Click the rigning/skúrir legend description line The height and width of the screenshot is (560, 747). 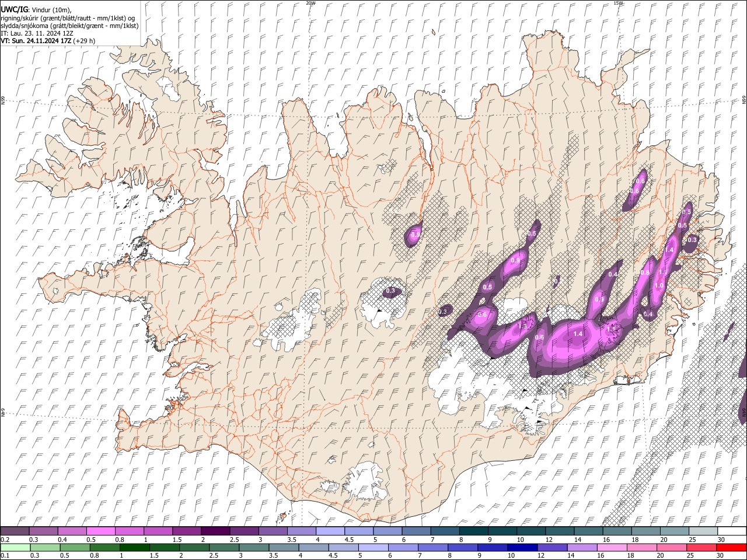click(x=67, y=17)
